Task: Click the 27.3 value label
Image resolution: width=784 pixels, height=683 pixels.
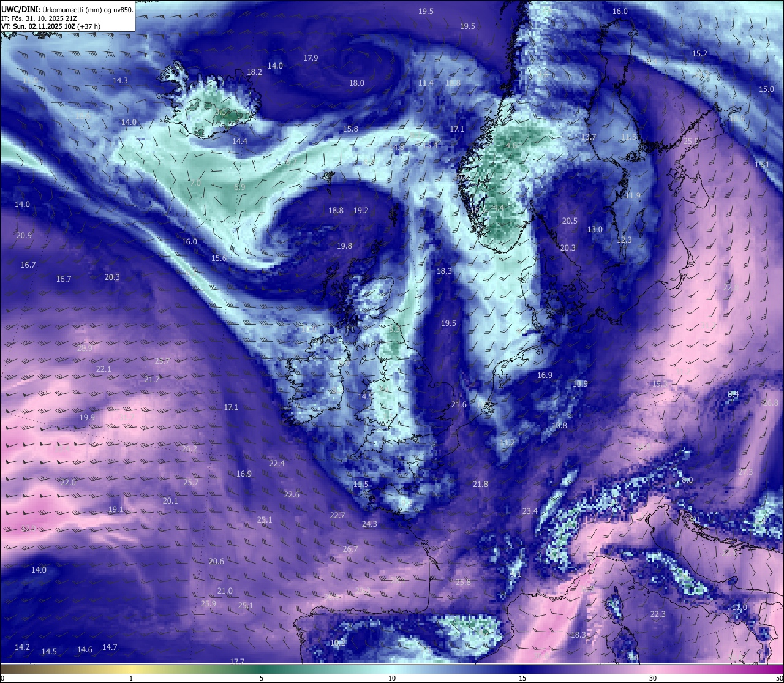Action: (x=745, y=472)
